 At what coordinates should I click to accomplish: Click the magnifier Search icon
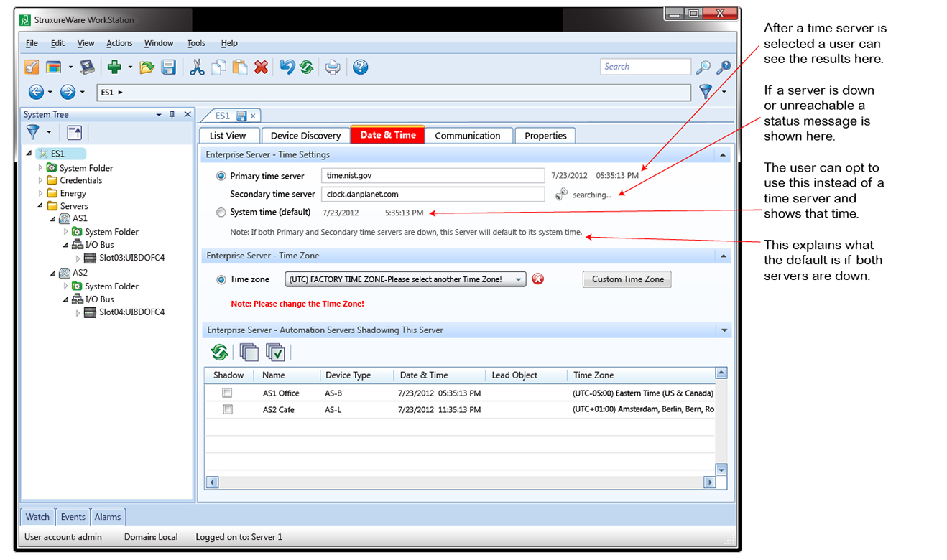(x=703, y=67)
